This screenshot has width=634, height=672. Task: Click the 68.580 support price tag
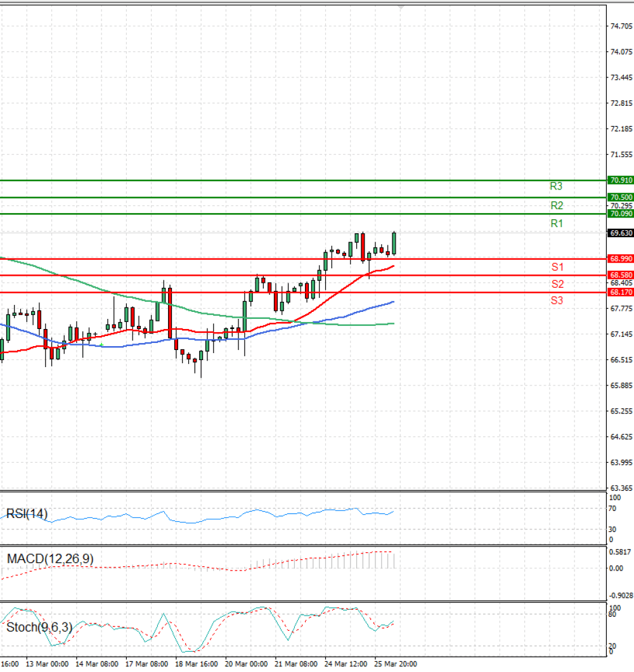point(621,275)
